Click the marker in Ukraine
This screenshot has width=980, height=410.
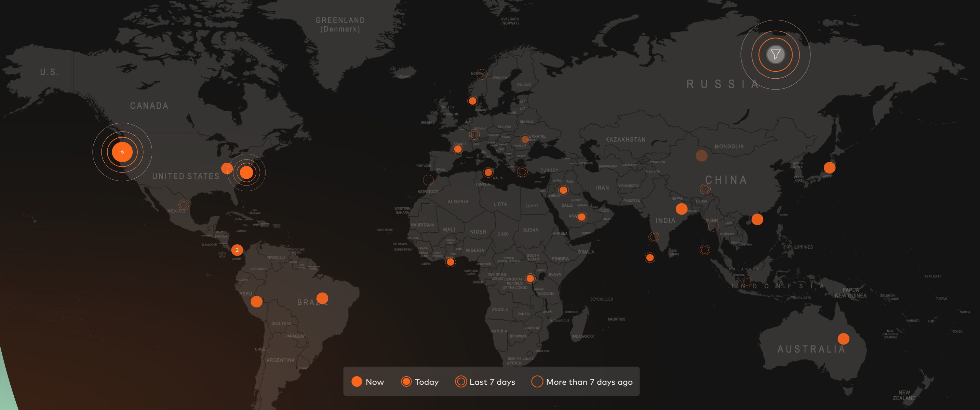[x=525, y=139]
